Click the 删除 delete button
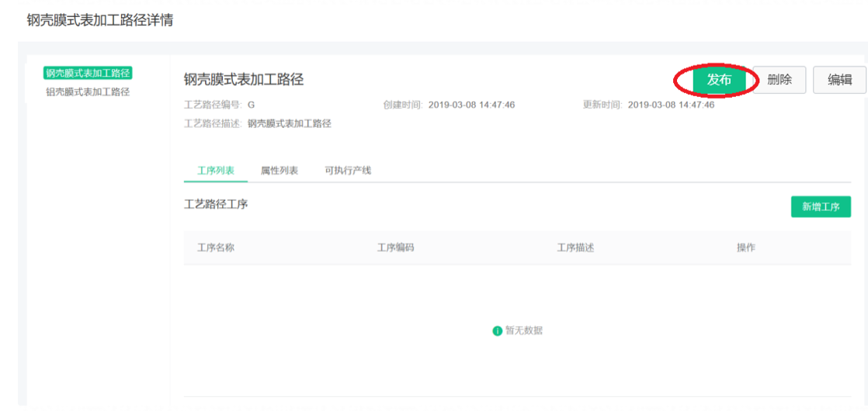 (x=779, y=80)
